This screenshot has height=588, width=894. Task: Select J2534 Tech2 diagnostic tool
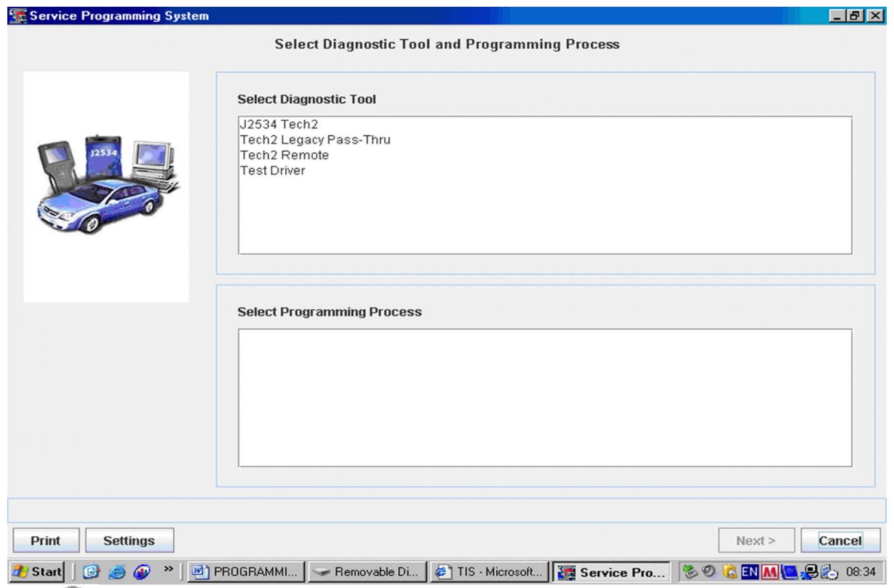279,125
